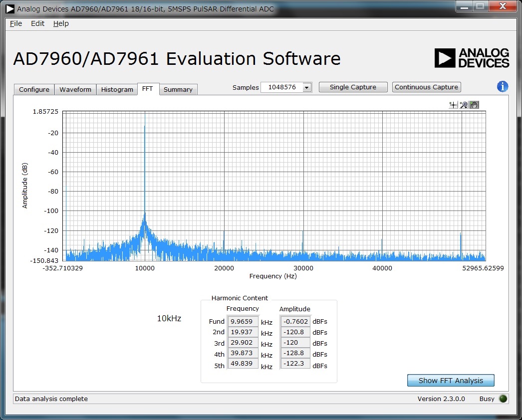Image resolution: width=522 pixels, height=420 pixels.
Task: Click the Y-axis maximum value 1.85725
Action: (45, 112)
